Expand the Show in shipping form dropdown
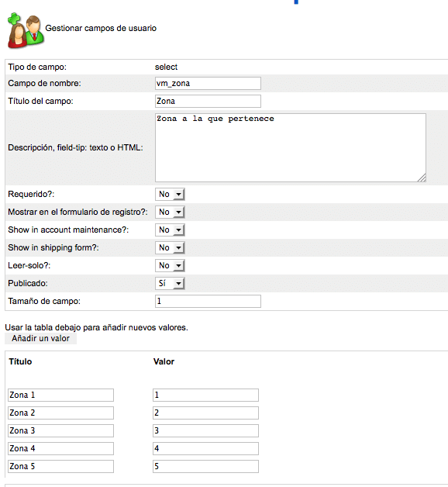 [170, 248]
